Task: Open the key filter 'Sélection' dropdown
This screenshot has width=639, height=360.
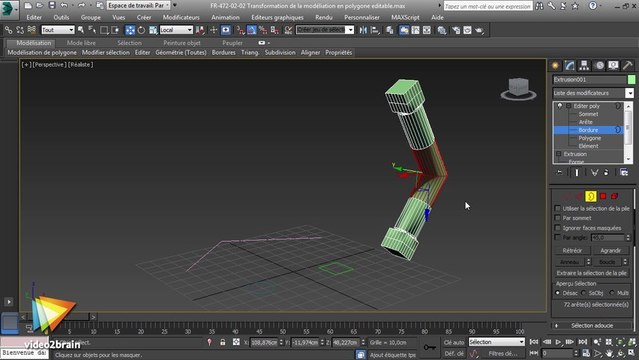Action: point(497,342)
